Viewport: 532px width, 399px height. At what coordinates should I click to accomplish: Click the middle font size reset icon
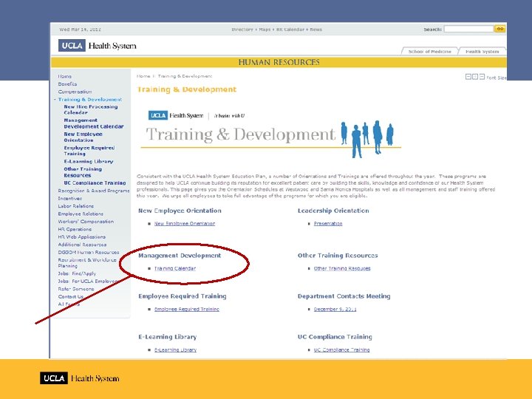tap(475, 77)
